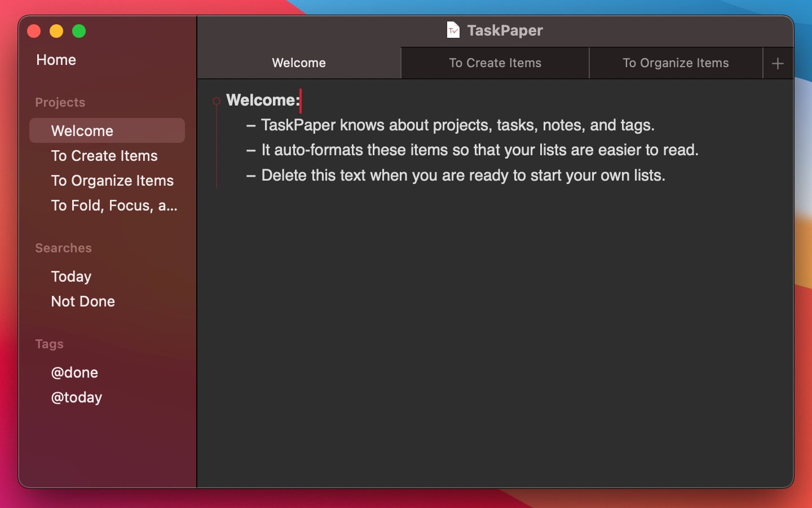Open Home in the sidebar
812x508 pixels.
pyautogui.click(x=56, y=60)
